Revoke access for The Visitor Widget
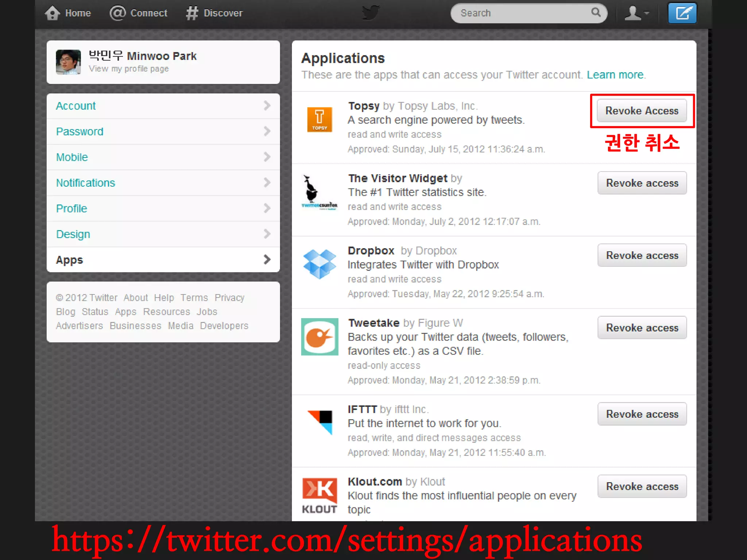Image resolution: width=747 pixels, height=560 pixels. tap(642, 183)
